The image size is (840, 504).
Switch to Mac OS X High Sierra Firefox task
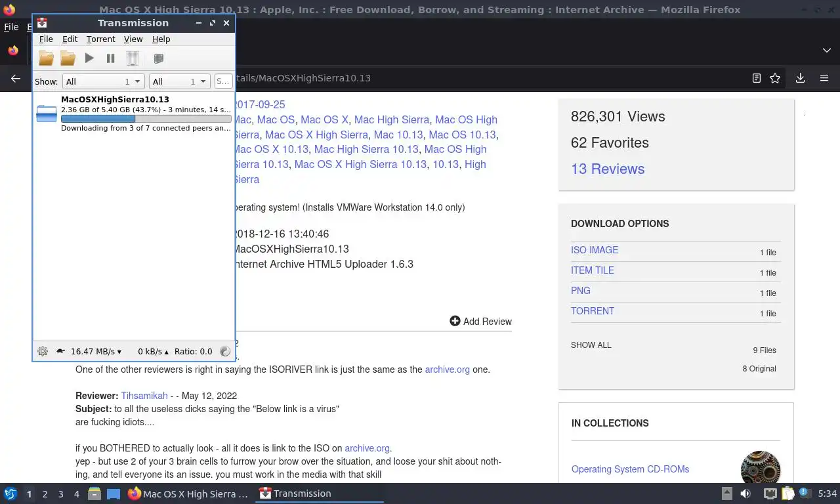point(189,493)
